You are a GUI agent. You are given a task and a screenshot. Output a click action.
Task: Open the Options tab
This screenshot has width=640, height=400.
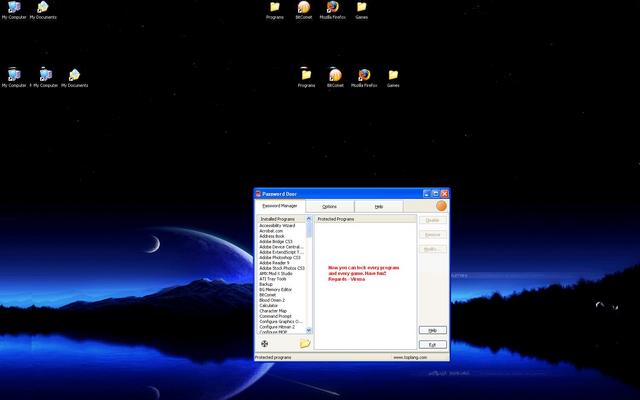coord(329,206)
